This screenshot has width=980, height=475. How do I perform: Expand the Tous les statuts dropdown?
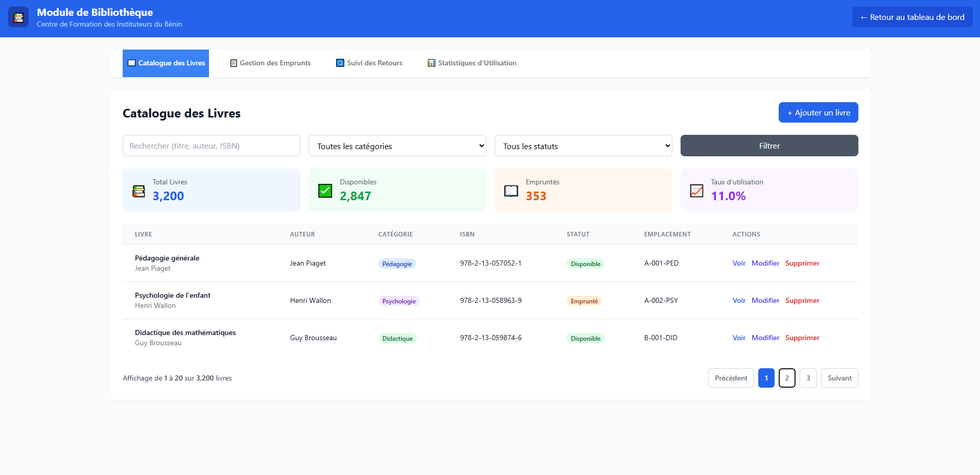pyautogui.click(x=583, y=146)
